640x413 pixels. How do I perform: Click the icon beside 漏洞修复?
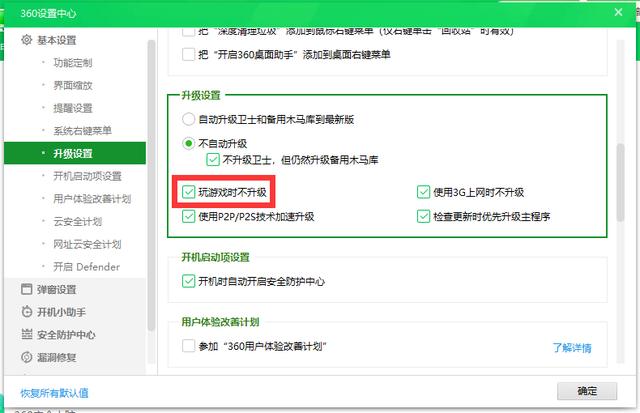pos(27,357)
